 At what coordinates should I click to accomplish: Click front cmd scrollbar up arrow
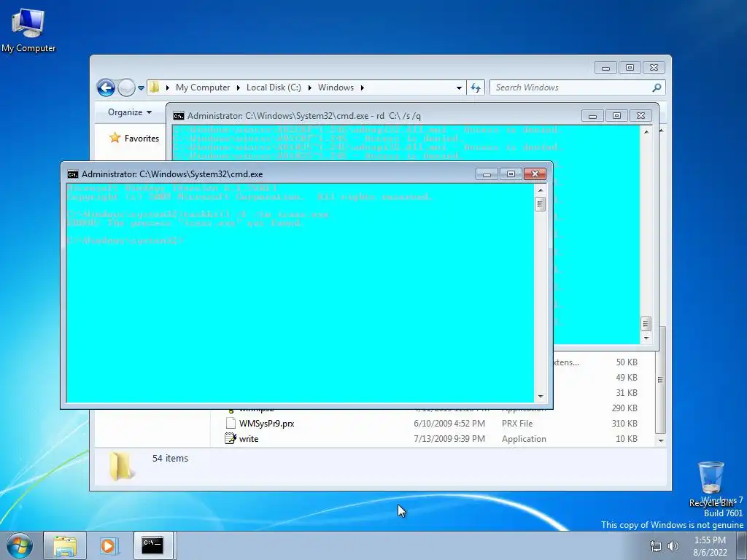point(541,190)
